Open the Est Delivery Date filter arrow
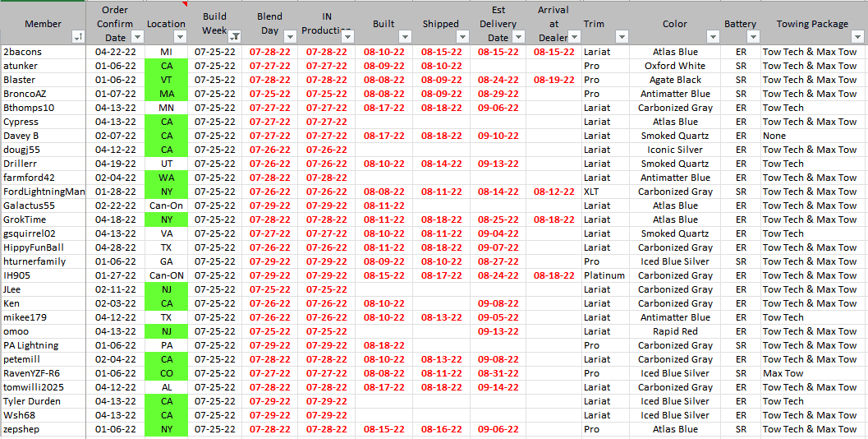This screenshot has height=439, width=868. (519, 37)
